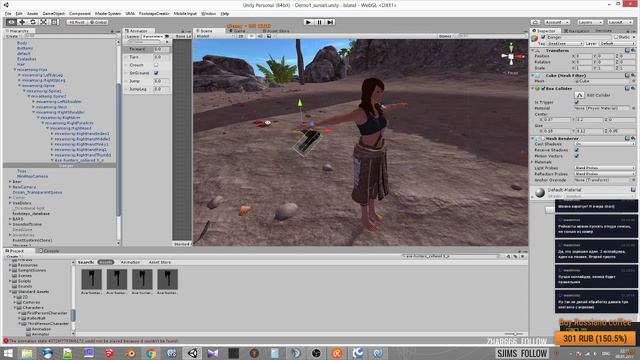This screenshot has height=360, width=640.
Task: Click the cloud services icon
Action: pyautogui.click(x=536, y=22)
